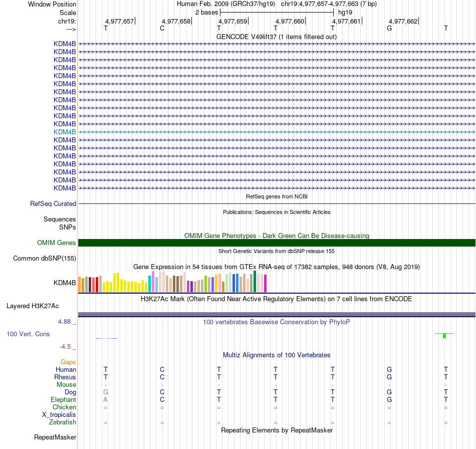Click the Window Position track label
The width and height of the screenshot is (476, 449).
[52, 4]
